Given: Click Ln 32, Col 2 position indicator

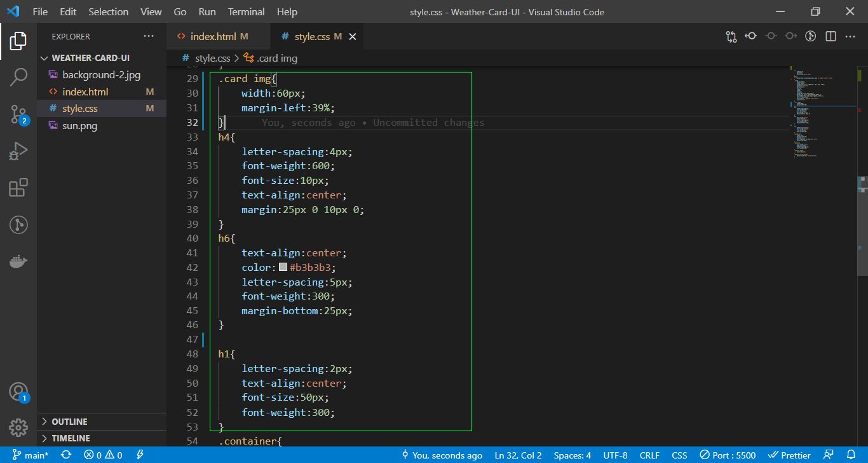Looking at the screenshot, I should click(x=518, y=455).
